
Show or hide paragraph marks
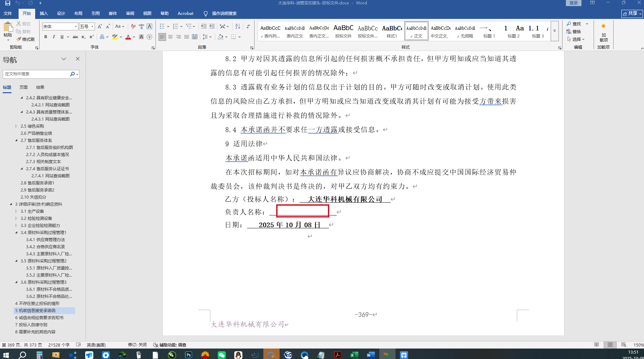pyautogui.click(x=248, y=26)
